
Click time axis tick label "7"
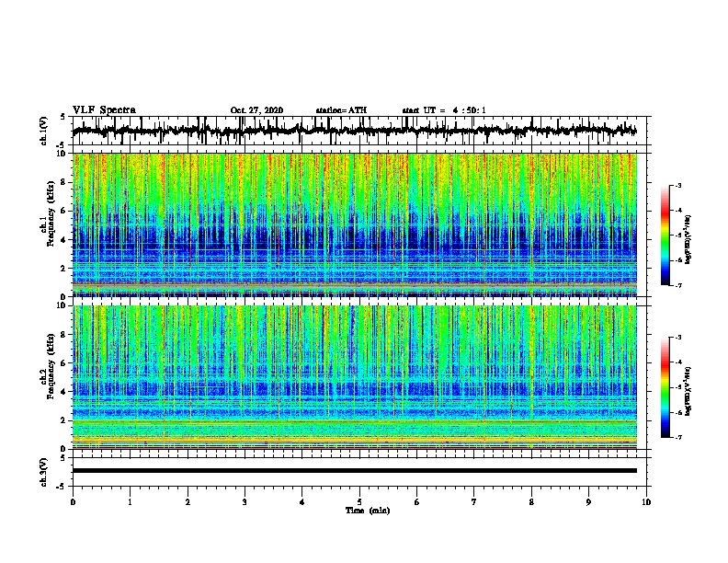coord(474,502)
